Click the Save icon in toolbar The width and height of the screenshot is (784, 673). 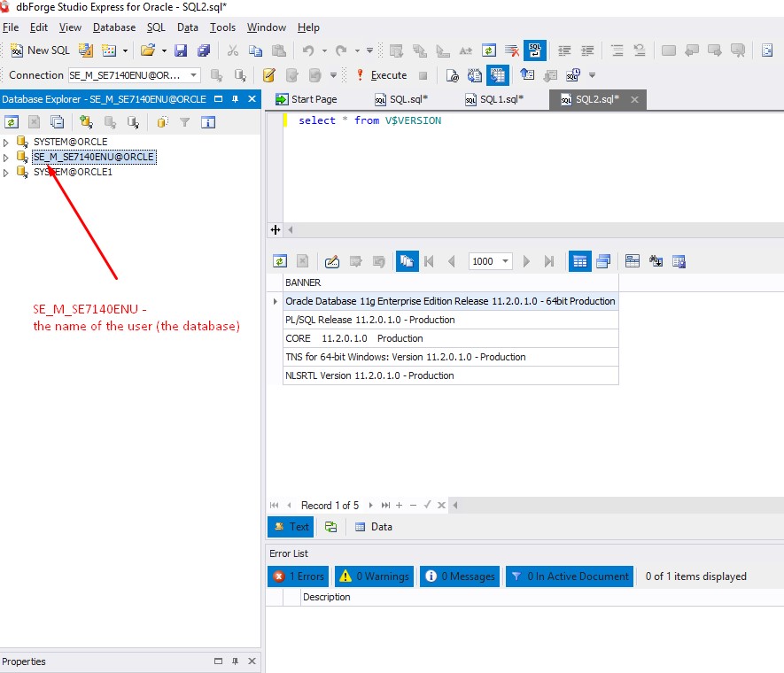pyautogui.click(x=181, y=50)
